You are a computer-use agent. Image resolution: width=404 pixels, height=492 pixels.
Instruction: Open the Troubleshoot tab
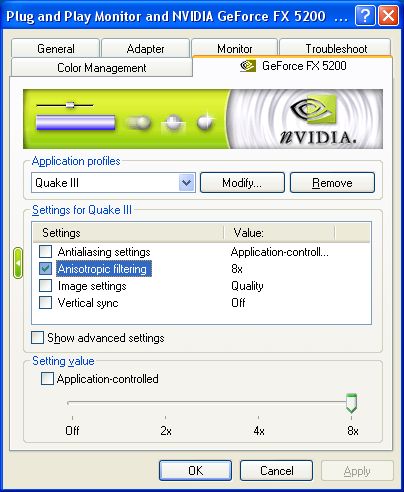tap(336, 49)
